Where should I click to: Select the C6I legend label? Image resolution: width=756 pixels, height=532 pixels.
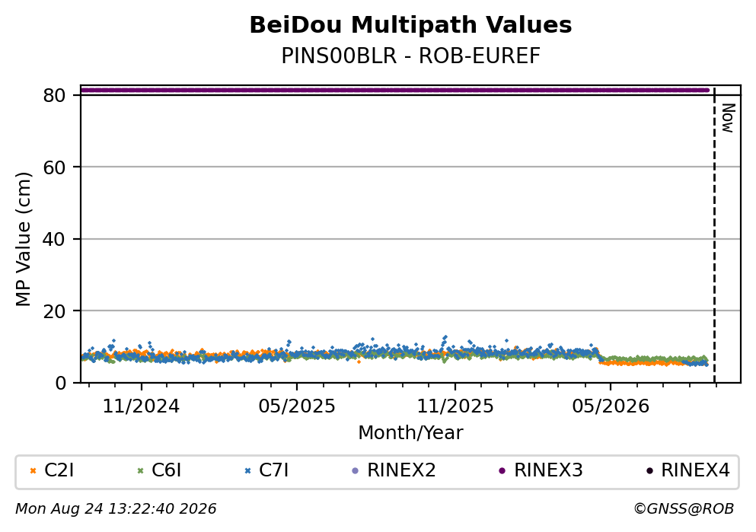[x=166, y=470]
